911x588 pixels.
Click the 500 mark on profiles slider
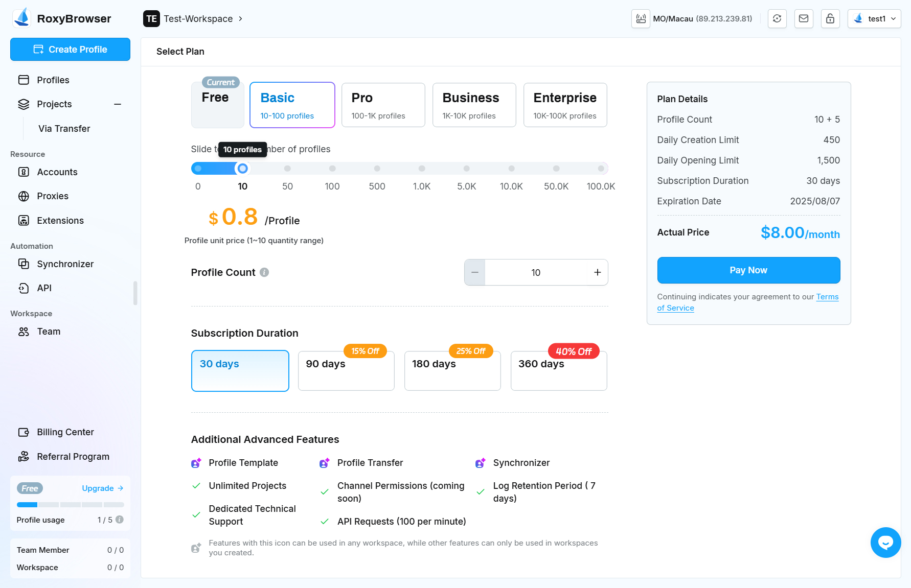[x=377, y=169]
